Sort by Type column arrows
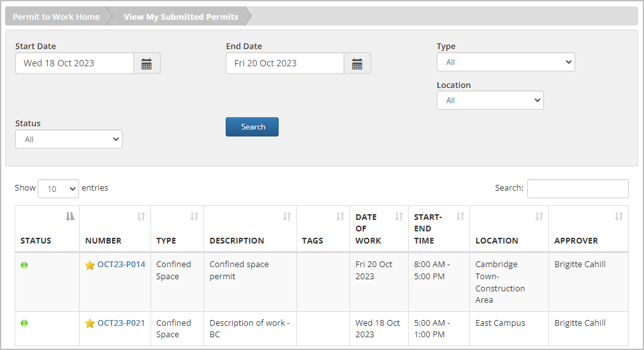 point(194,217)
